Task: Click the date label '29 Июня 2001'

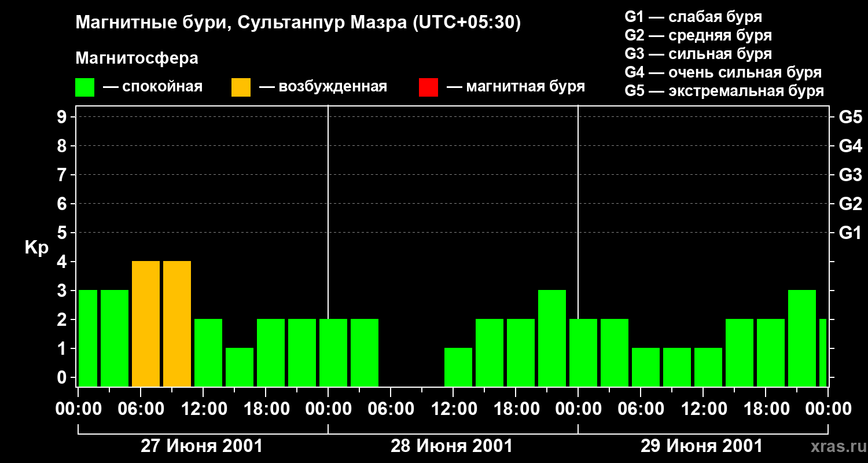Action: point(702,446)
